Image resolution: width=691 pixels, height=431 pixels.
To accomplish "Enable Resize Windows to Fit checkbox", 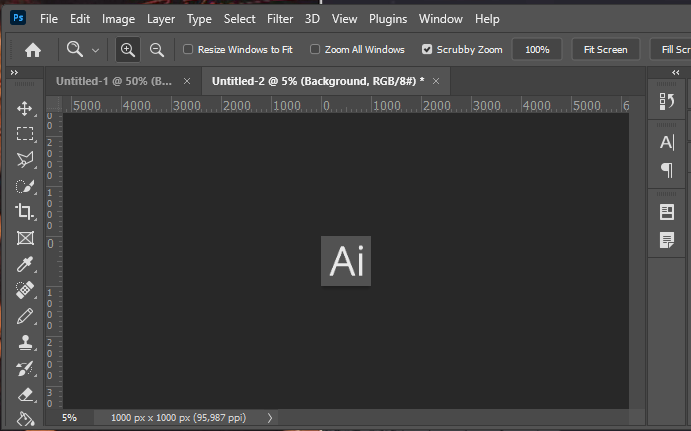I will (188, 49).
